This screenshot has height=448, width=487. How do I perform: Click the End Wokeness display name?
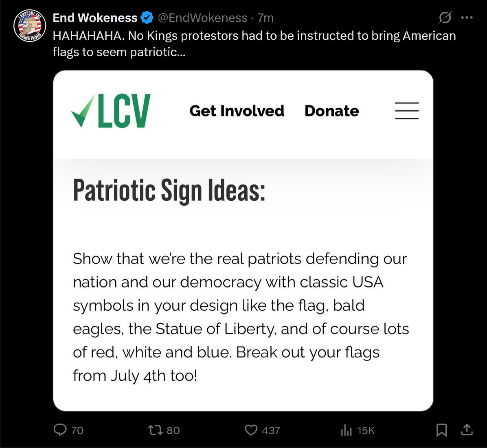(x=95, y=18)
